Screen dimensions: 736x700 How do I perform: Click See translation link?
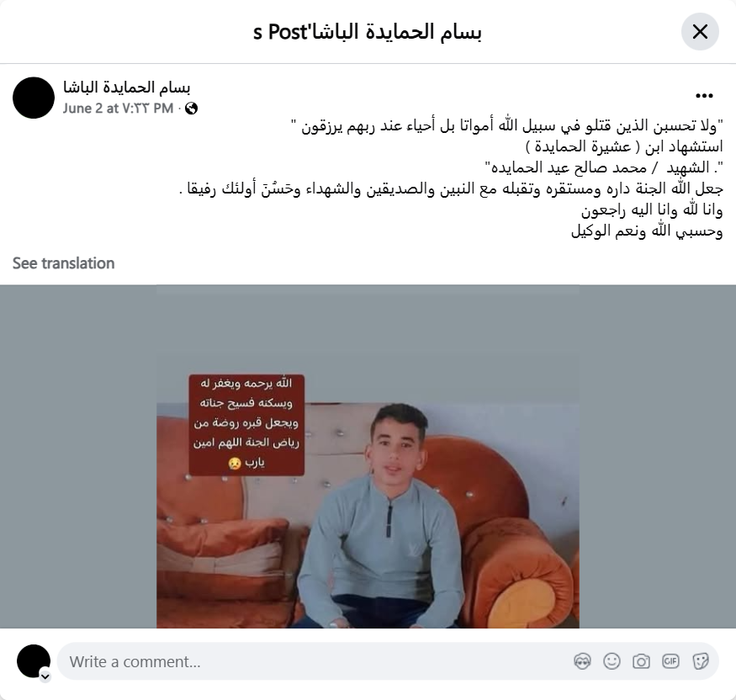pos(63,263)
